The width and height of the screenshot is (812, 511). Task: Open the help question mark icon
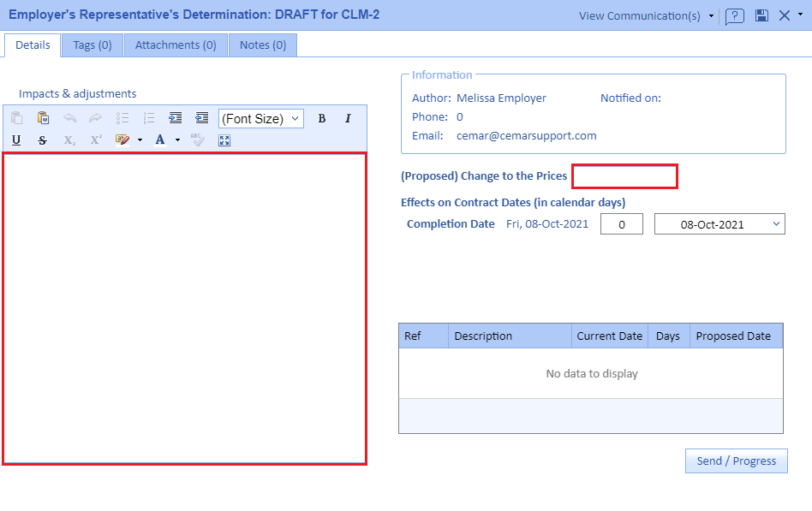click(734, 16)
